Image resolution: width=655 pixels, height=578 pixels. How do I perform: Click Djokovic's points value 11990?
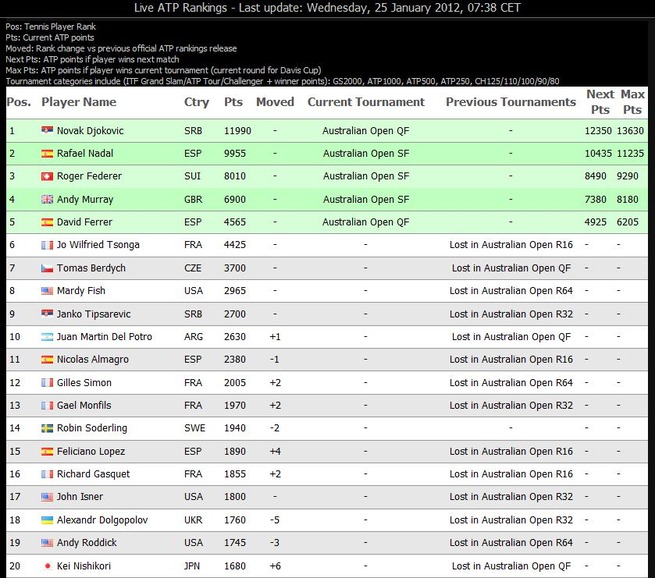point(238,131)
